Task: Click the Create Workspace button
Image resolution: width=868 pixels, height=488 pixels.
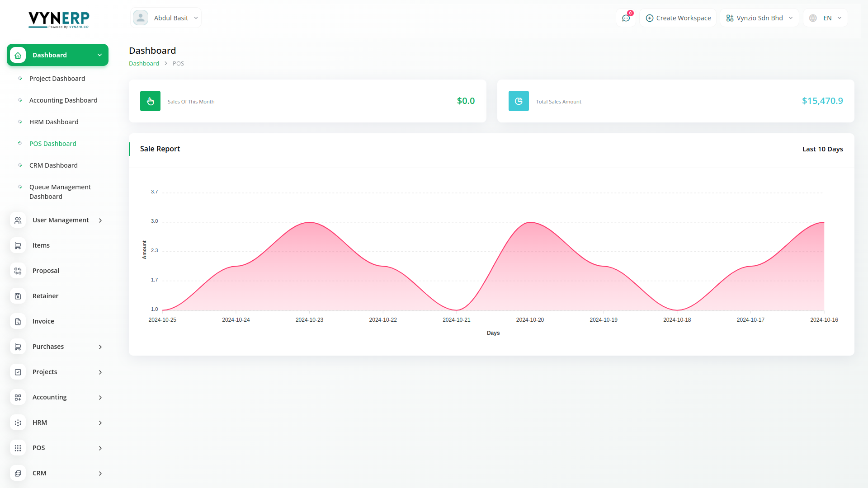Action: (x=678, y=18)
